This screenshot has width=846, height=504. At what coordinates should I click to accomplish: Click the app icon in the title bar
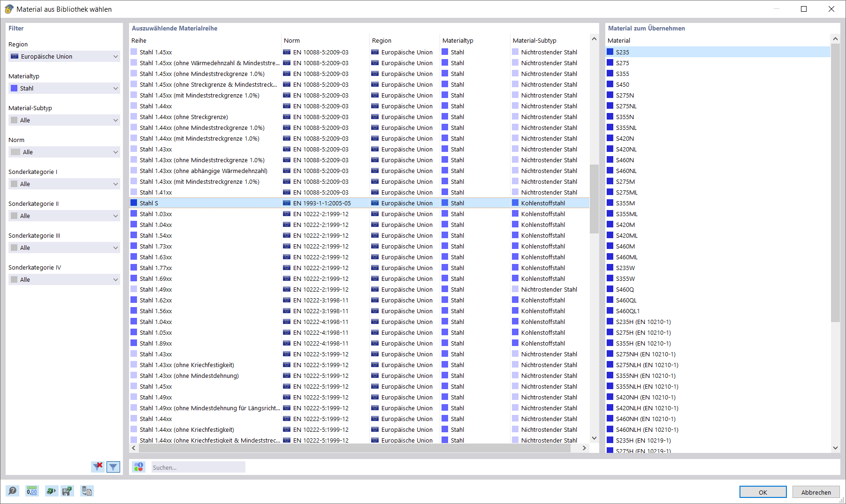(x=9, y=9)
